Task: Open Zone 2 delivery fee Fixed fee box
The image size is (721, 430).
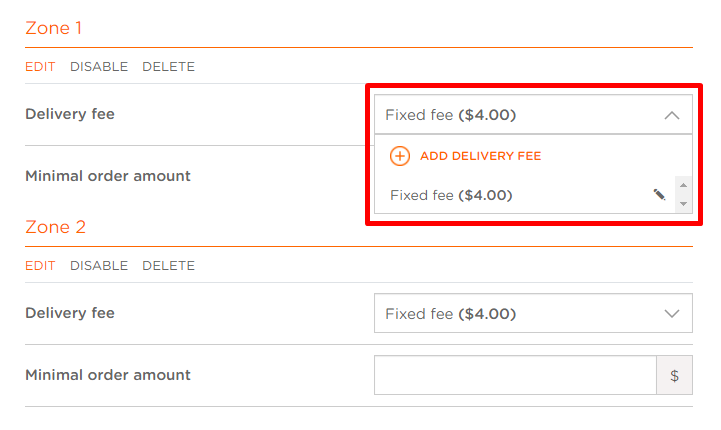Action: tap(533, 314)
